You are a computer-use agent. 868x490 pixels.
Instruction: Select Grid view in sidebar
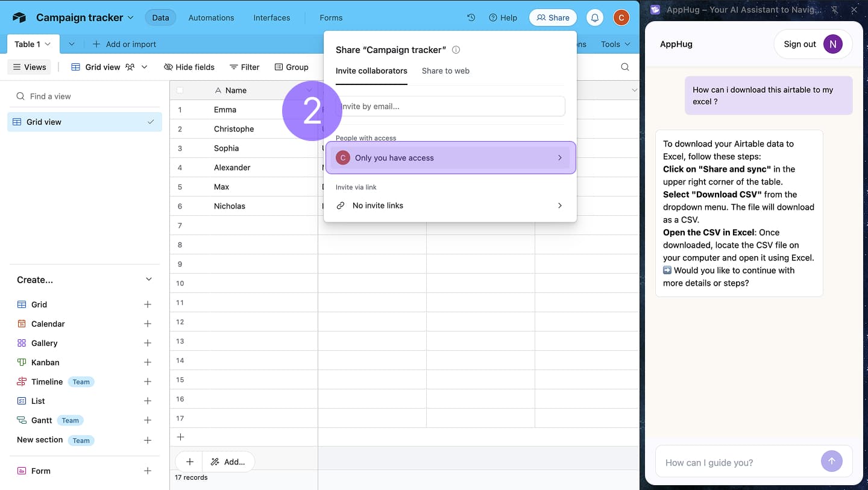[x=84, y=122]
